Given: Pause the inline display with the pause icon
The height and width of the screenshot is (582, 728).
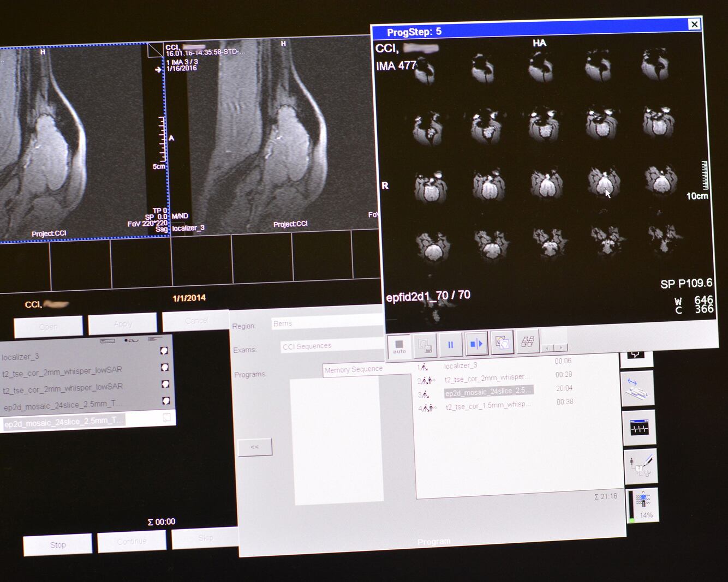Looking at the screenshot, I should (450, 344).
